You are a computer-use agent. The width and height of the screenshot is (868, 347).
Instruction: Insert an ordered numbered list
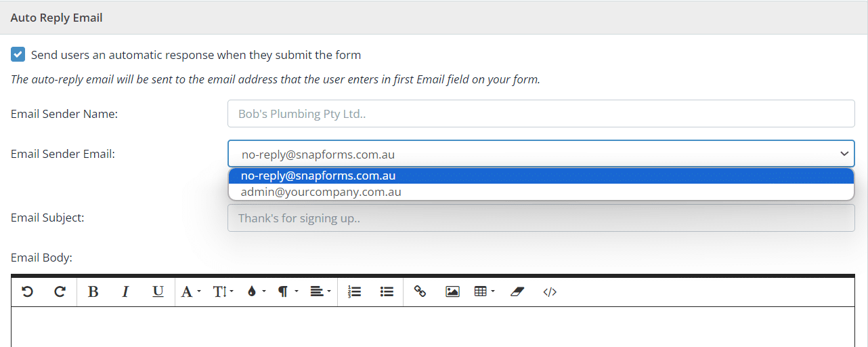pyautogui.click(x=354, y=291)
